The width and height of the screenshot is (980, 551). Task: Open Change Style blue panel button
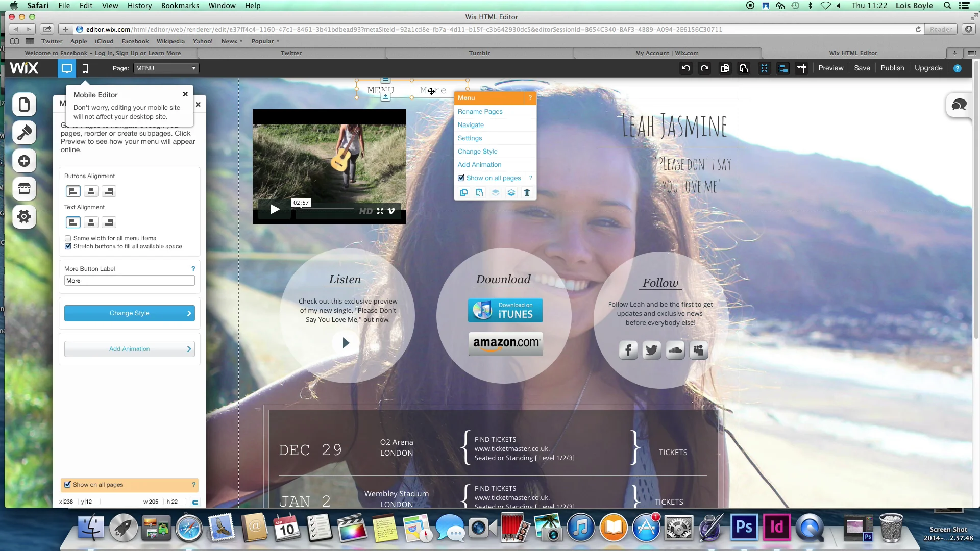pos(130,313)
